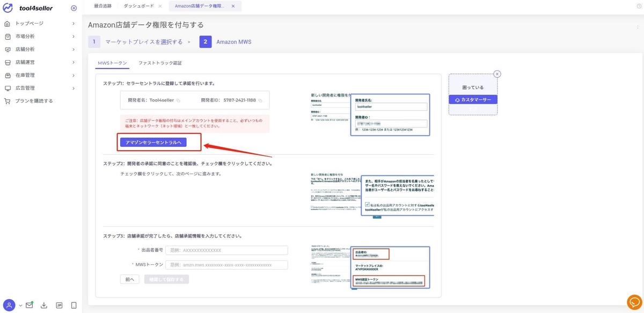Expand the 在庫管理 menu arrow
Image resolution: width=644 pixels, height=313 pixels.
pos(74,75)
